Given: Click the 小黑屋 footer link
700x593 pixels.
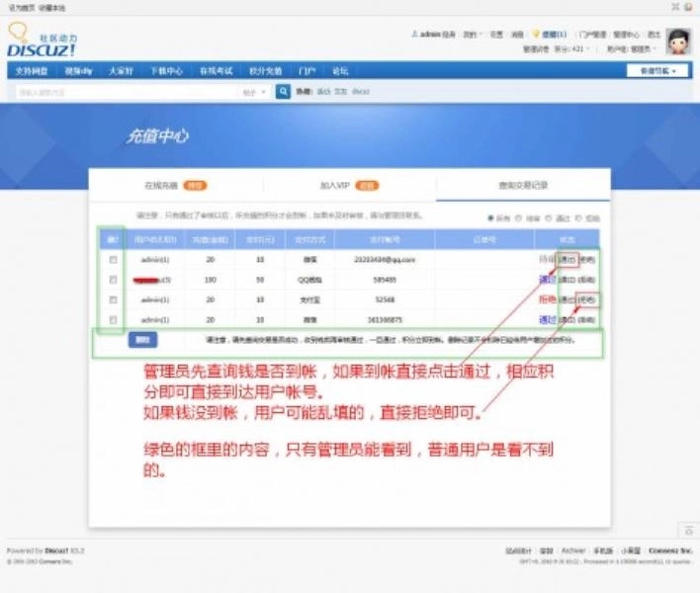Looking at the screenshot, I should [x=631, y=551].
